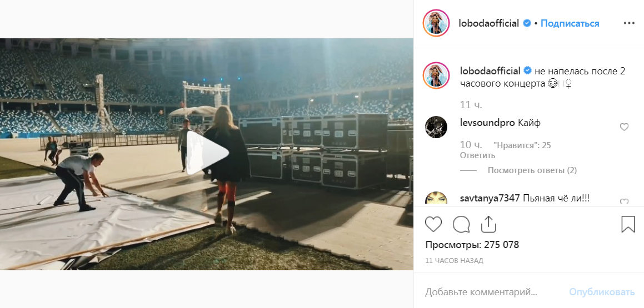Open lobodaofficial profile from header username

click(x=489, y=23)
